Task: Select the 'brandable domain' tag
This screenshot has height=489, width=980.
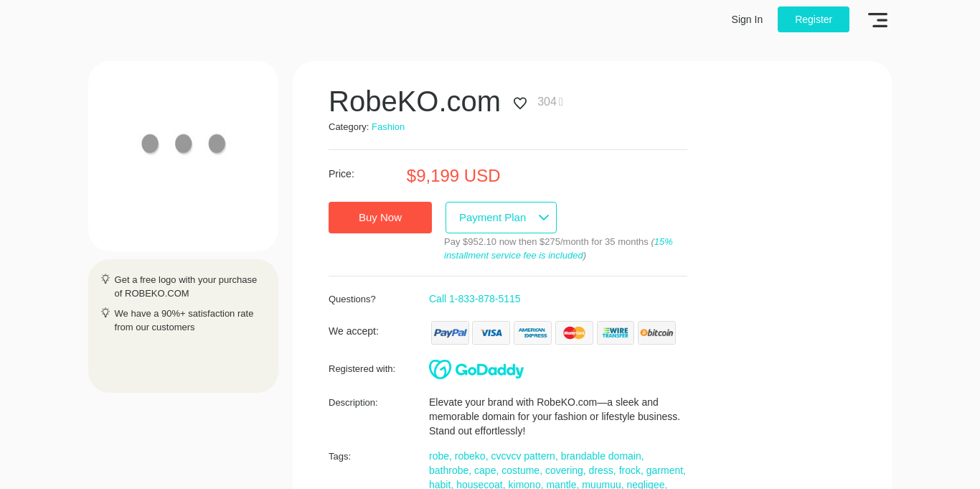Action: 602,456
